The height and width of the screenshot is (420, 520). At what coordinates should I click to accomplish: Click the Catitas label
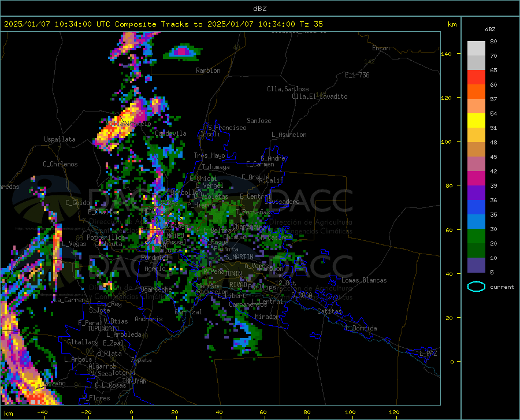[329, 311]
